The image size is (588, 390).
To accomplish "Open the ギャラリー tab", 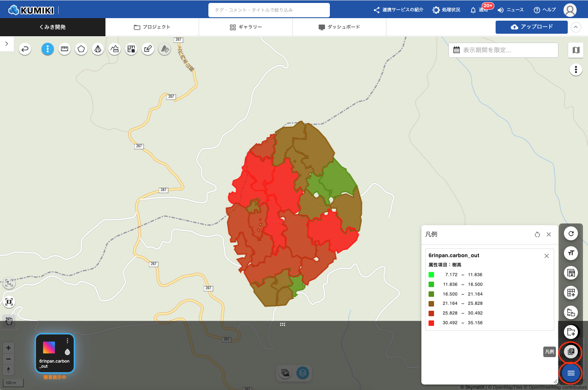I will tap(245, 27).
